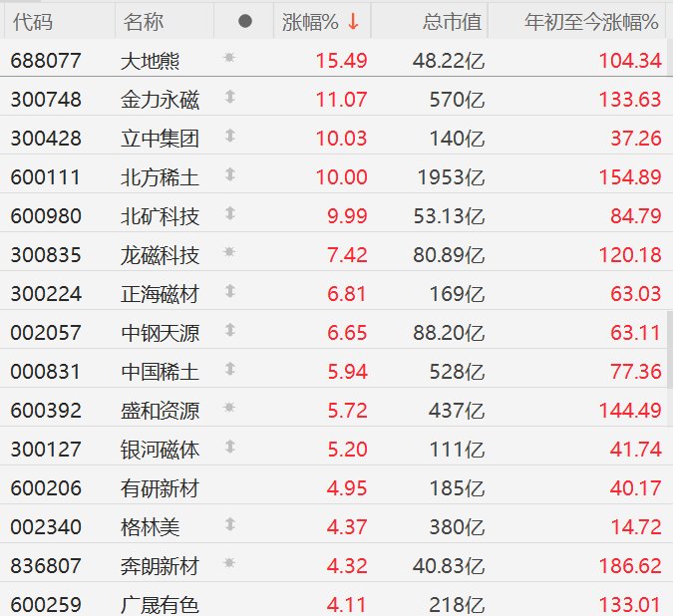Click the 总市值 column header
Image resolution: width=673 pixels, height=616 pixels.
tap(453, 22)
